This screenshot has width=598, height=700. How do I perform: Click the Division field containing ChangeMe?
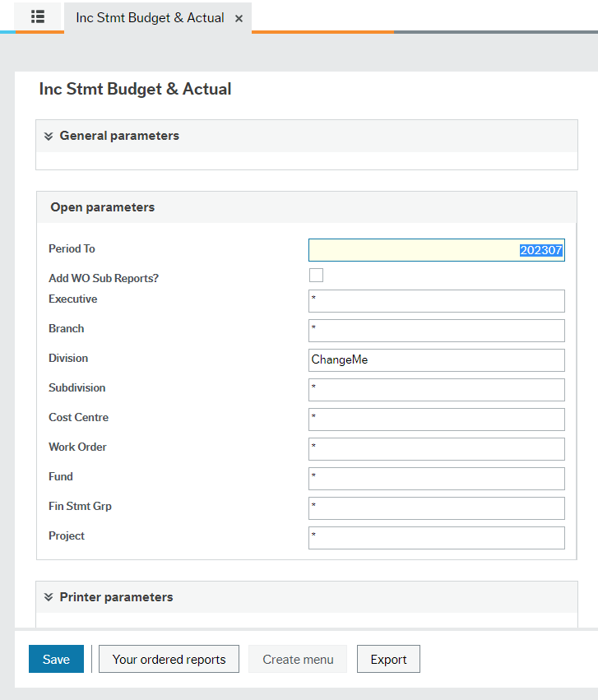[x=436, y=359]
